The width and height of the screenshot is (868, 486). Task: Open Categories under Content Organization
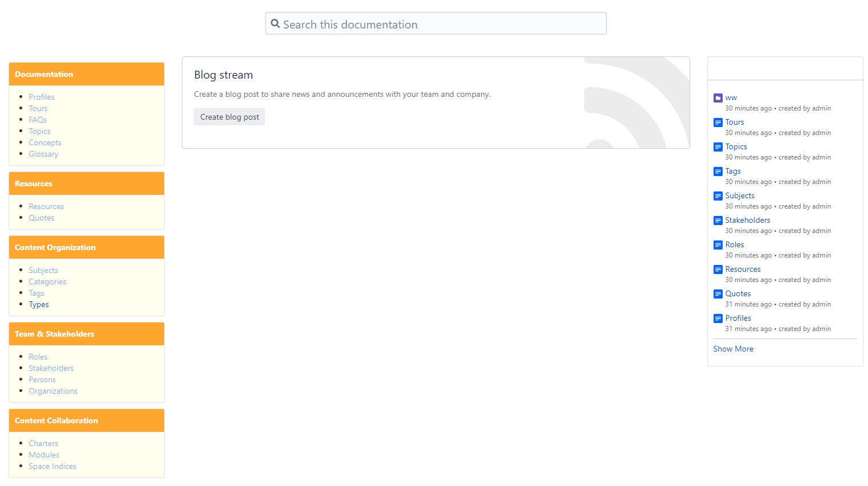(x=47, y=281)
